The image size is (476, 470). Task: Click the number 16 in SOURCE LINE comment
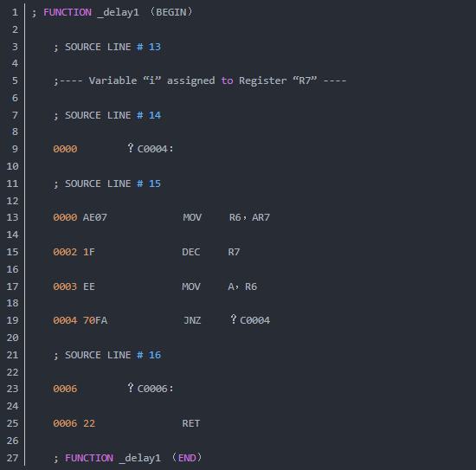click(x=155, y=355)
